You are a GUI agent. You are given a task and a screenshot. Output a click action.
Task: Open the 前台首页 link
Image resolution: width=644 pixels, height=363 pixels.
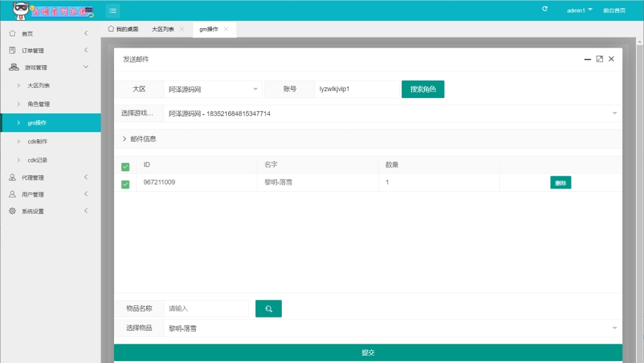coord(614,10)
